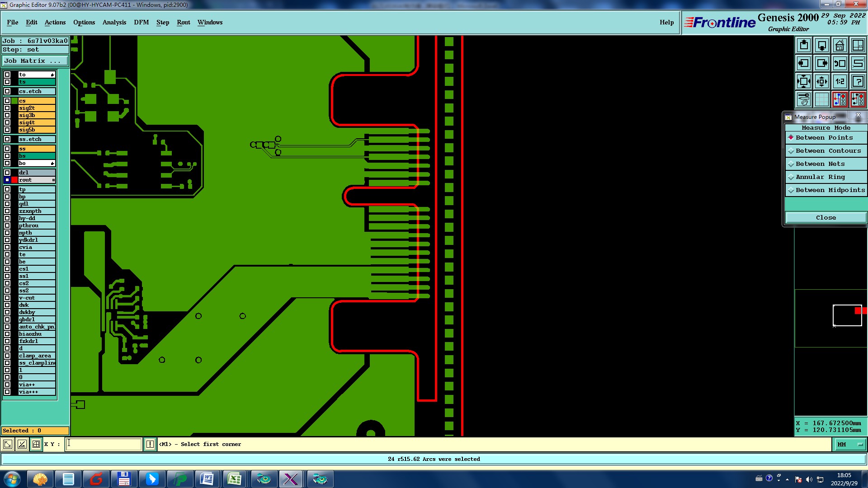
Task: Open the Analysis menu
Action: click(114, 22)
